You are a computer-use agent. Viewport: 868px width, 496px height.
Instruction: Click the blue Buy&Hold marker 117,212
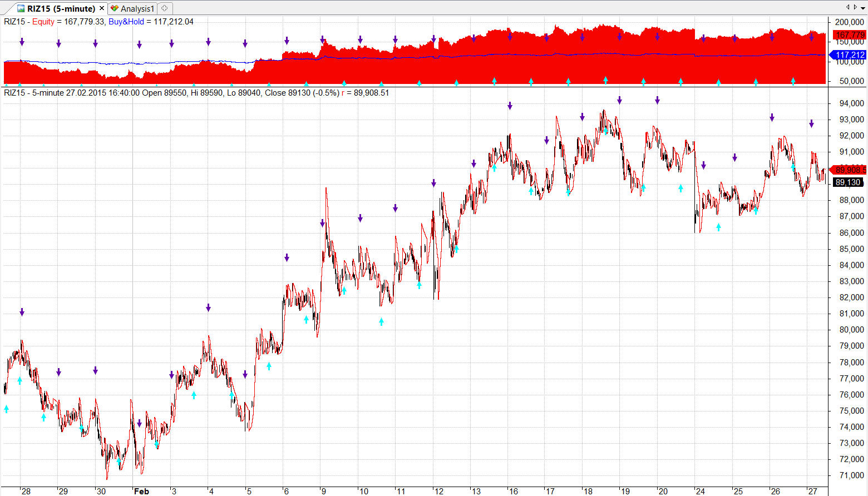(850, 54)
